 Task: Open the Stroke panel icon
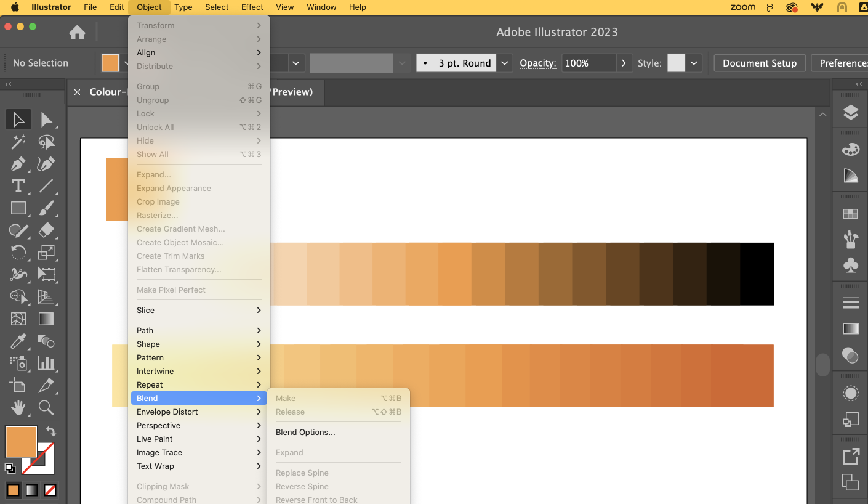pyautogui.click(x=850, y=303)
